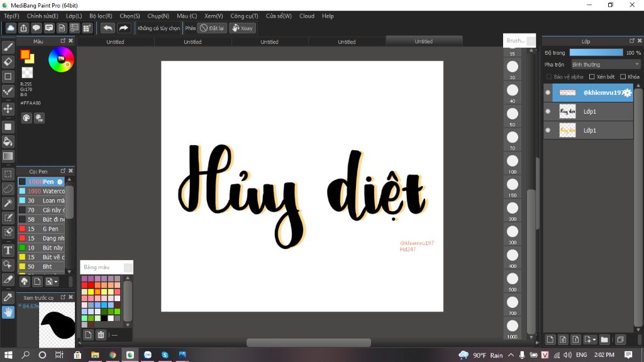644x362 pixels.
Task: Open Chrome from the taskbar
Action: [113, 355]
